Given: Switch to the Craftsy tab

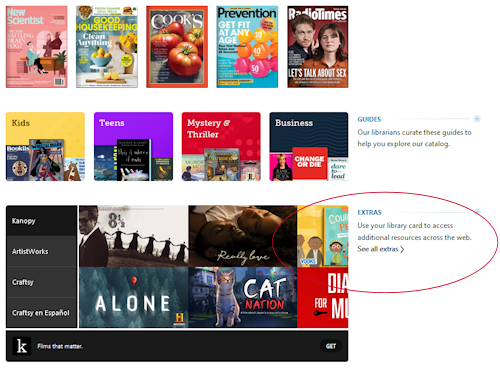Looking at the screenshot, I should coord(41,282).
